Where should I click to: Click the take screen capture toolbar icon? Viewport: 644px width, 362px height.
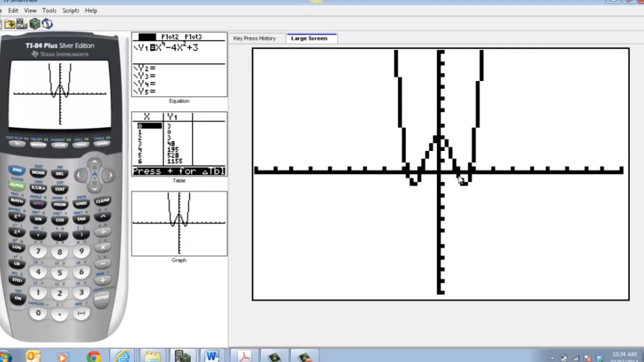coord(22,24)
